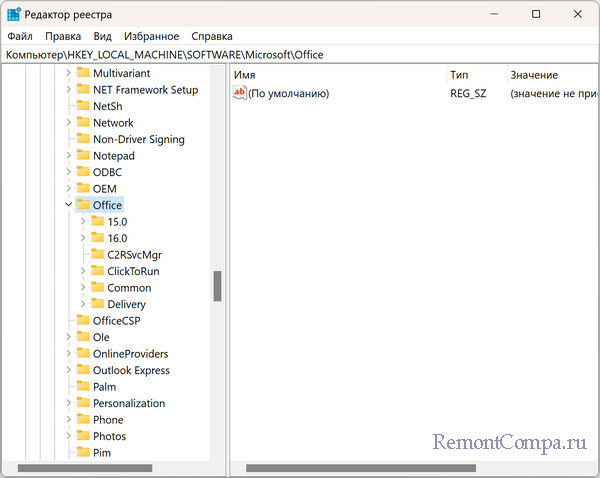Open the Файл menu
Image resolution: width=600 pixels, height=478 pixels.
pos(20,36)
